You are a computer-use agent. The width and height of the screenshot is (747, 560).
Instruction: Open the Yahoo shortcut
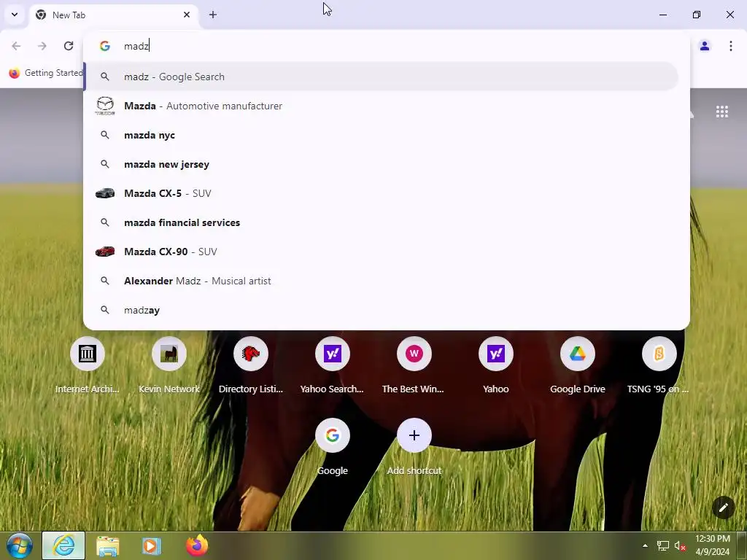pos(496,366)
